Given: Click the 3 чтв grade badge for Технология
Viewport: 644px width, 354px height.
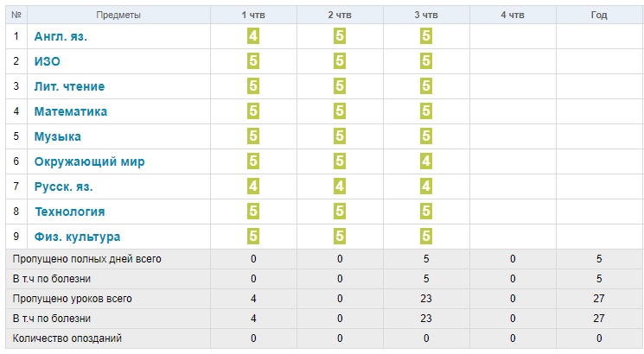Looking at the screenshot, I should 426,212.
